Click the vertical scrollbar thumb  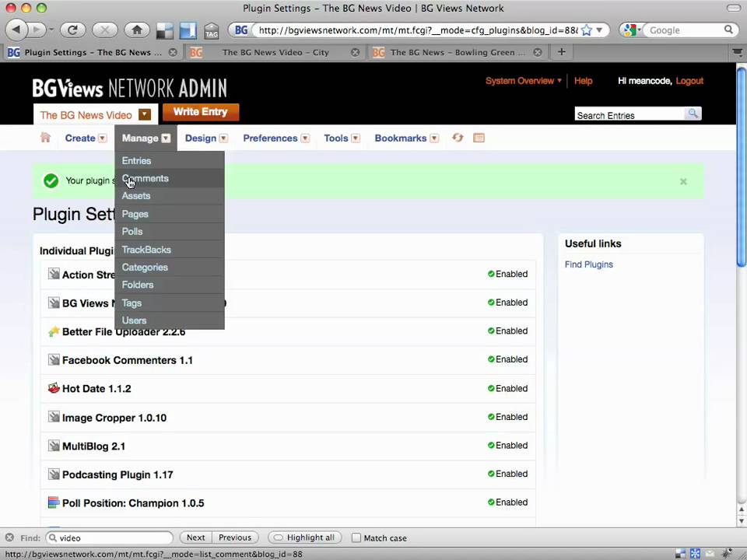coord(741,166)
